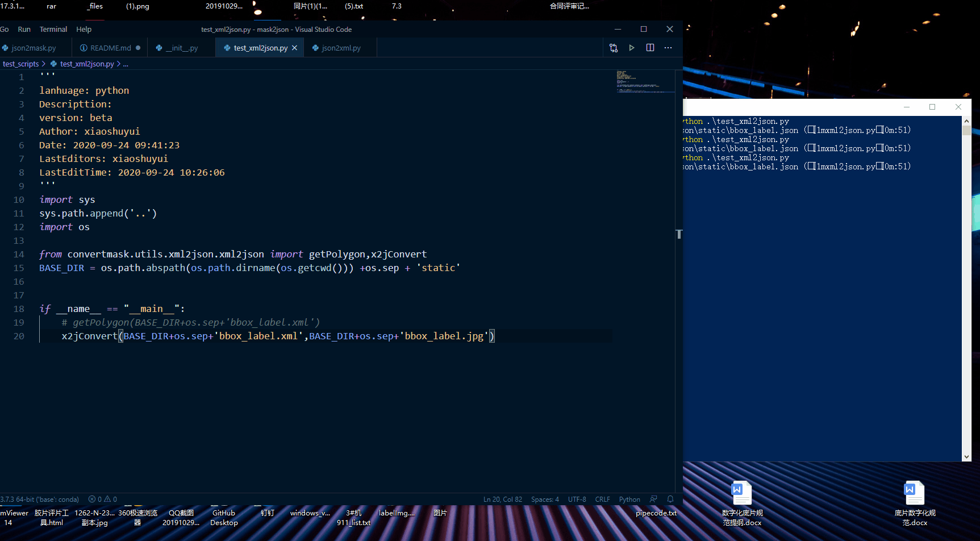980x541 pixels.
Task: Open the editor More Actions ellipsis
Action: [668, 48]
